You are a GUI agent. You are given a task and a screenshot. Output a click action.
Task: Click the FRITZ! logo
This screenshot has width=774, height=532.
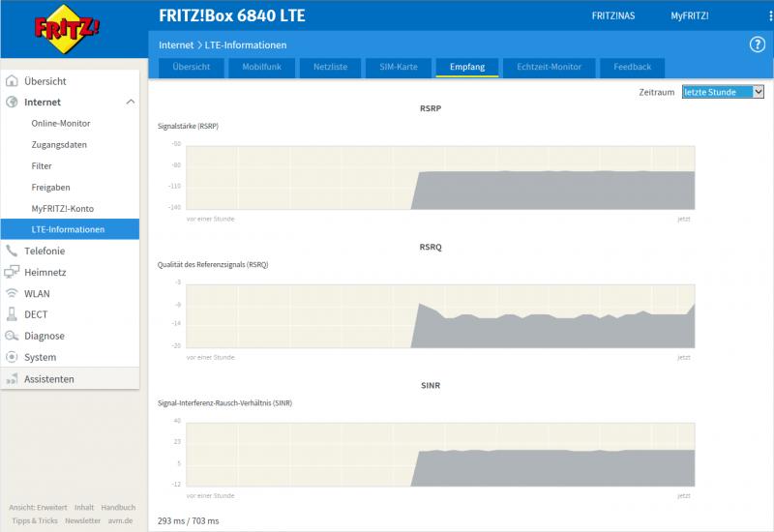[x=66, y=29]
